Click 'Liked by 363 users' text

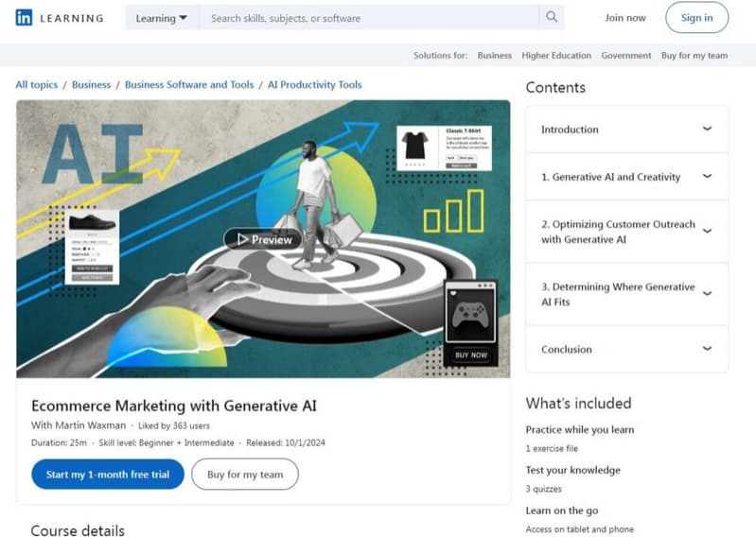173,425
